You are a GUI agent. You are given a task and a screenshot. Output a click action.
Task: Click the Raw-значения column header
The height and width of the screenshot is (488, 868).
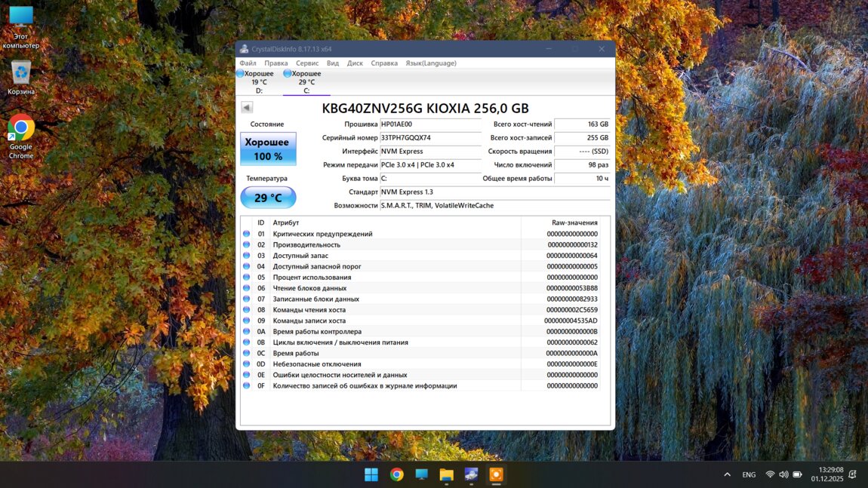tap(574, 223)
